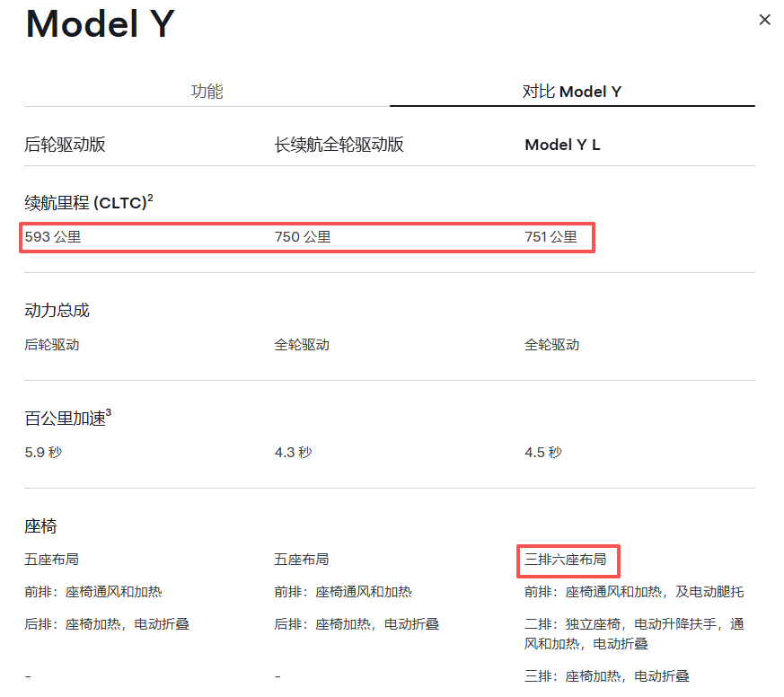Click 五座布局 in the 长续航全轮驱动版 column

point(302,560)
